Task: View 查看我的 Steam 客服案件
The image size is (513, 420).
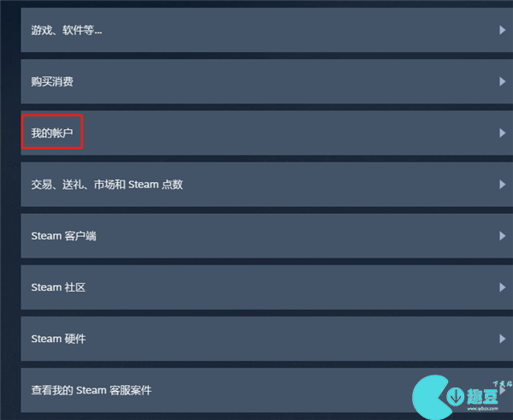Action: [91, 390]
